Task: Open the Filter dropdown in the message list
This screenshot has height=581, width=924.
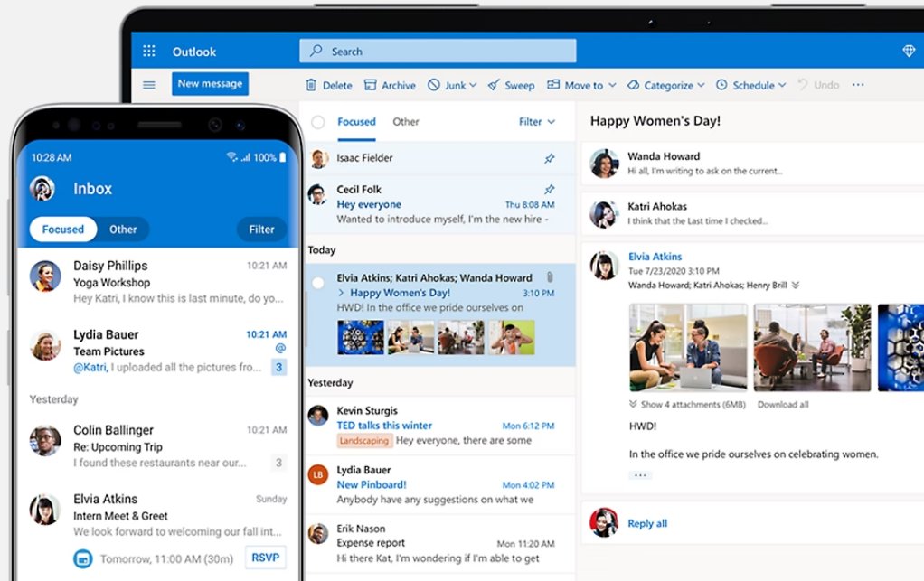Action: pyautogui.click(x=535, y=122)
